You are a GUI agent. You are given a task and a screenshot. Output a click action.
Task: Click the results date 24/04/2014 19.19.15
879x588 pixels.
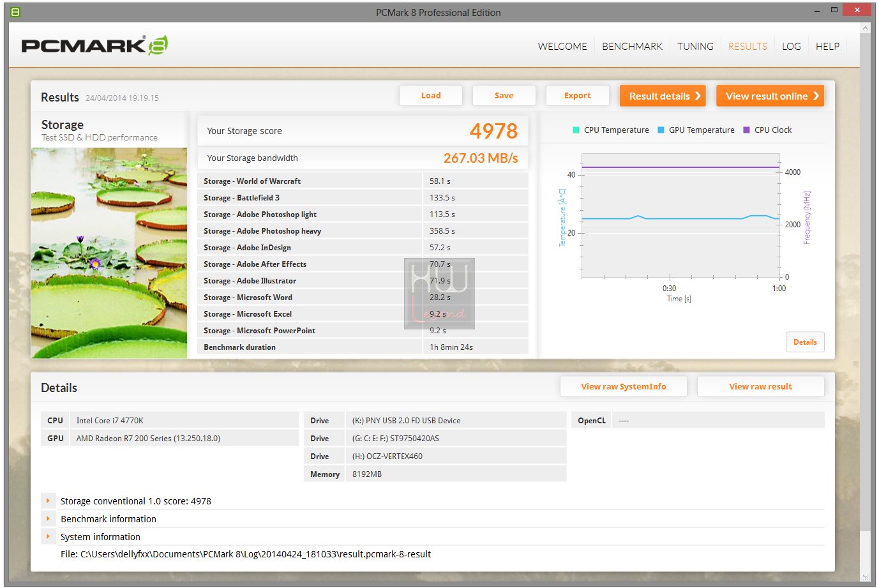[x=122, y=98]
